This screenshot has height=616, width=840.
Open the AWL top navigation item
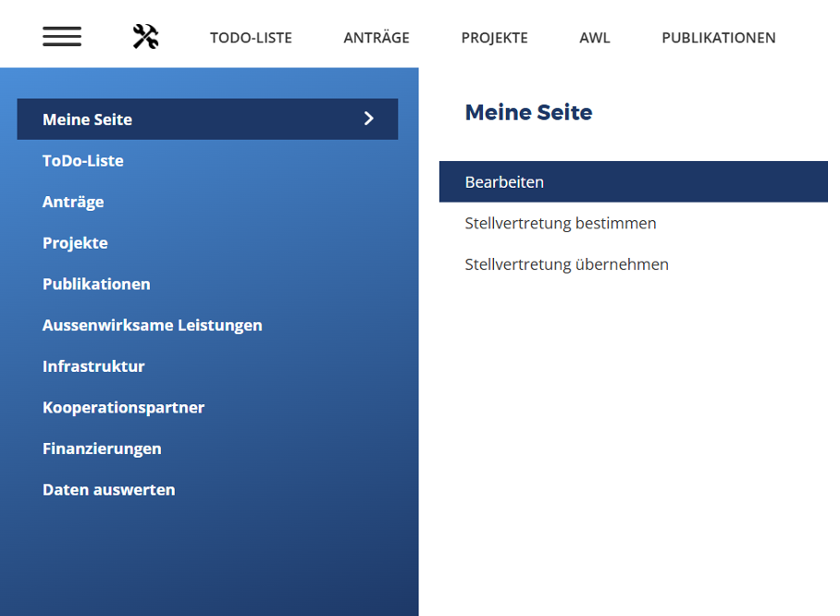pyautogui.click(x=595, y=38)
